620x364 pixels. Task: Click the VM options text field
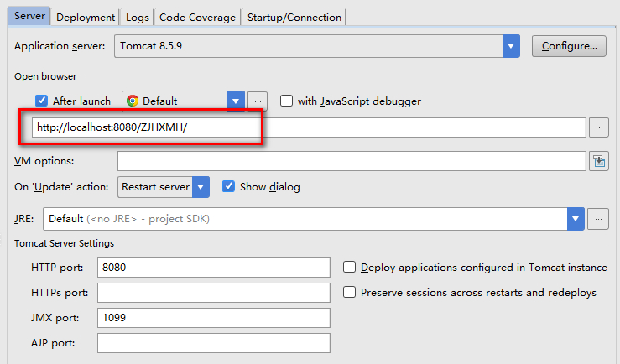(351, 161)
